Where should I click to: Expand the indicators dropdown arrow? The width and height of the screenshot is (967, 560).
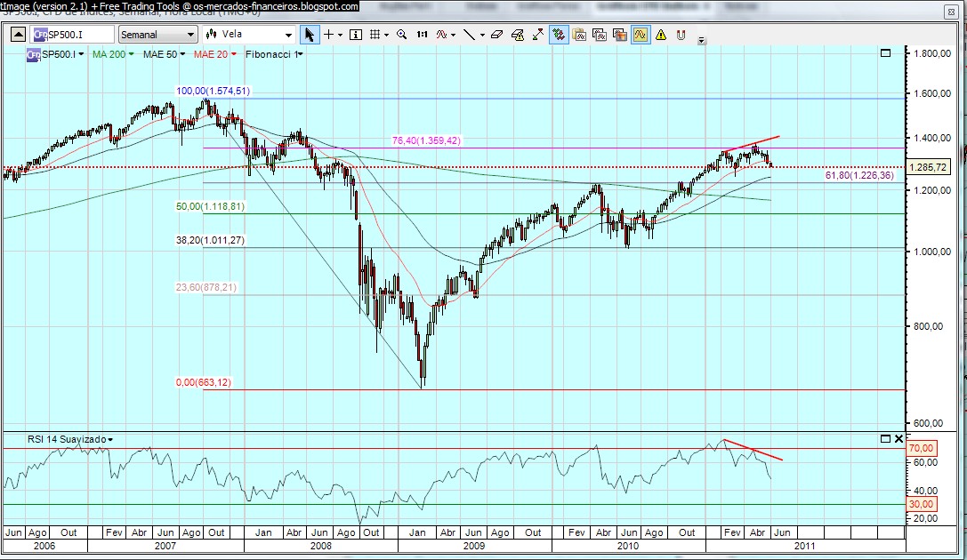click(454, 36)
